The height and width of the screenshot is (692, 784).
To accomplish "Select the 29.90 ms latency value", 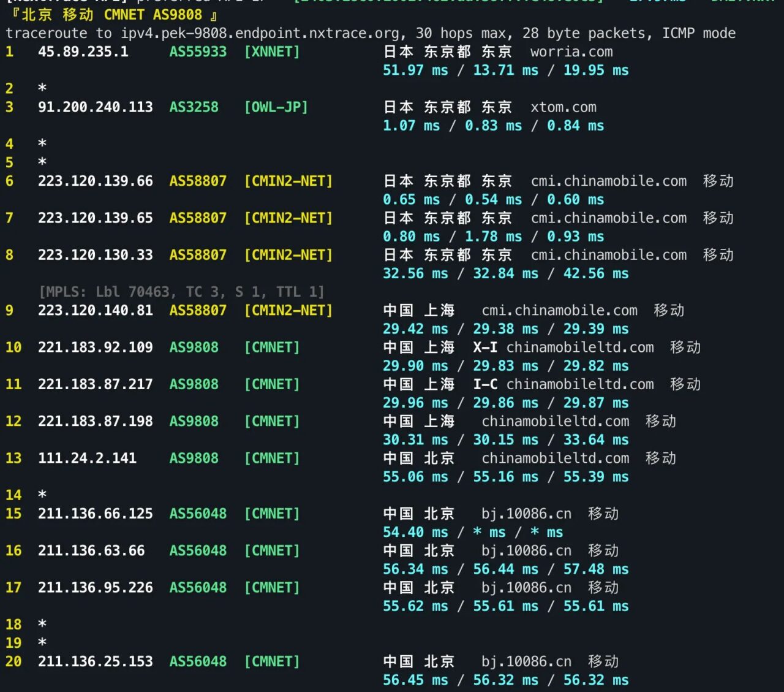I will [415, 366].
